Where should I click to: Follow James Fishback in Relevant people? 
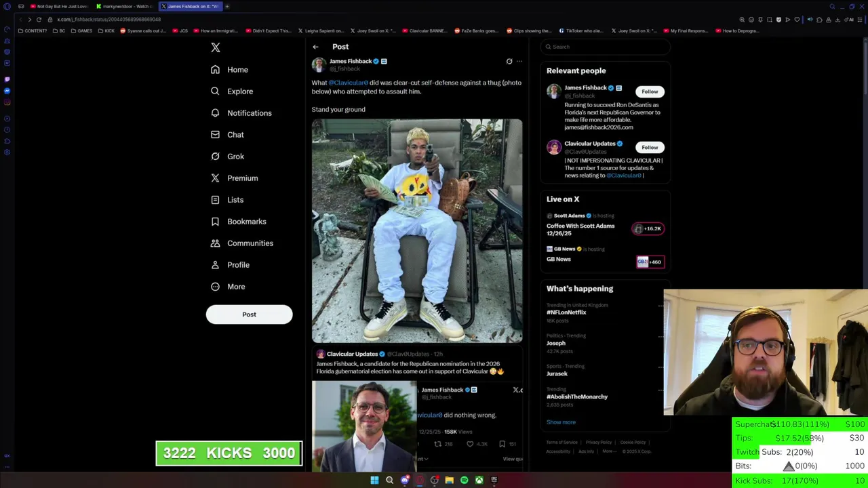tap(650, 91)
